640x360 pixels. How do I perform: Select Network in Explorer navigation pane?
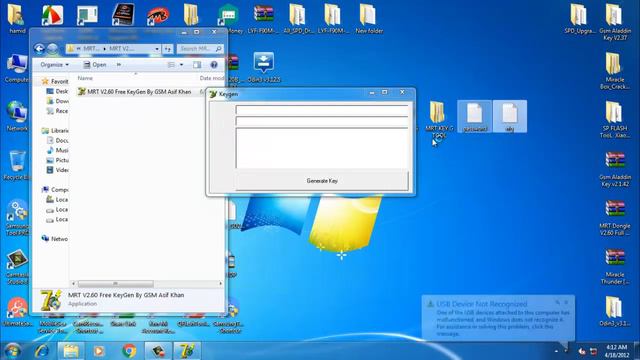click(x=55, y=239)
